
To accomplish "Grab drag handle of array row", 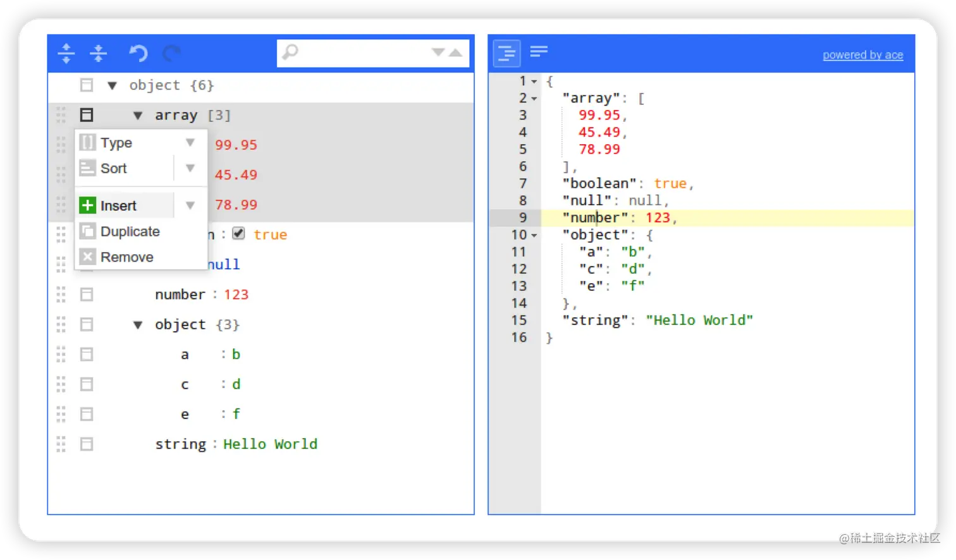I will pyautogui.click(x=61, y=114).
